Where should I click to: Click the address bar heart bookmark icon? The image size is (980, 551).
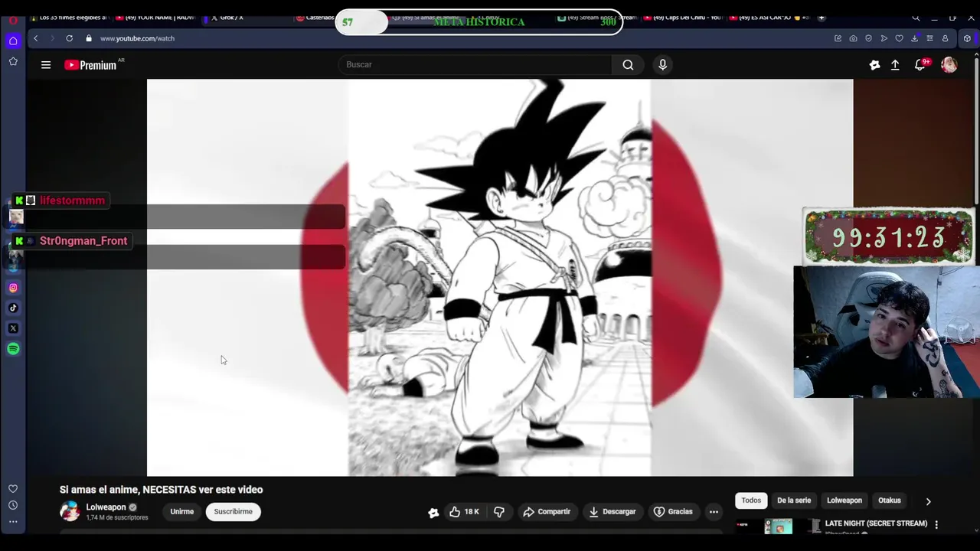click(x=899, y=38)
